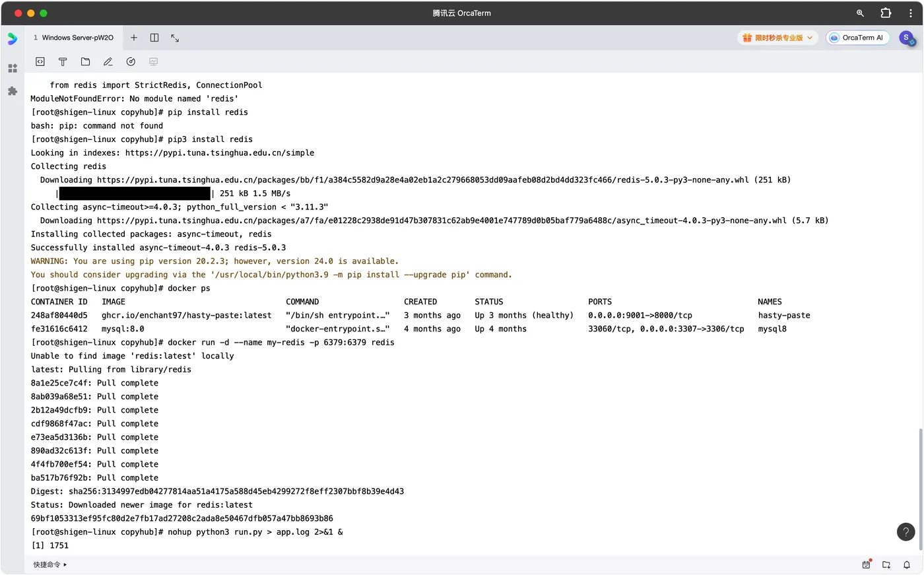Viewport: 924px width, 575px height.
Task: Open the three-dot more menu
Action: [911, 13]
